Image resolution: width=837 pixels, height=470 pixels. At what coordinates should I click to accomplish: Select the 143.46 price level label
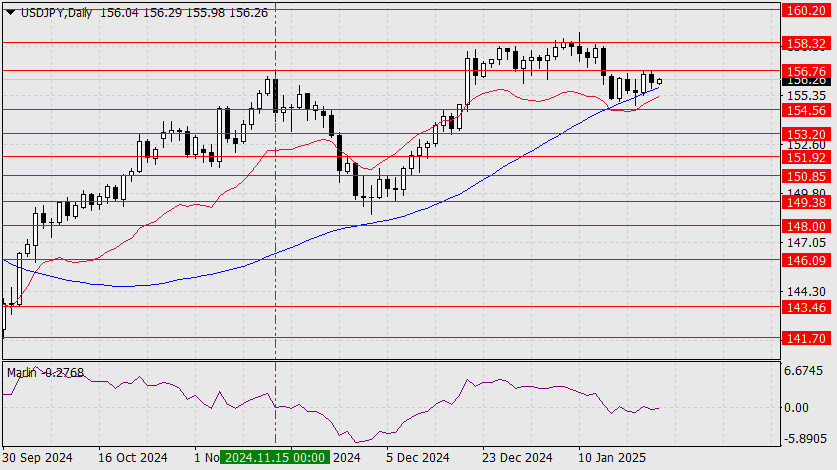806,307
